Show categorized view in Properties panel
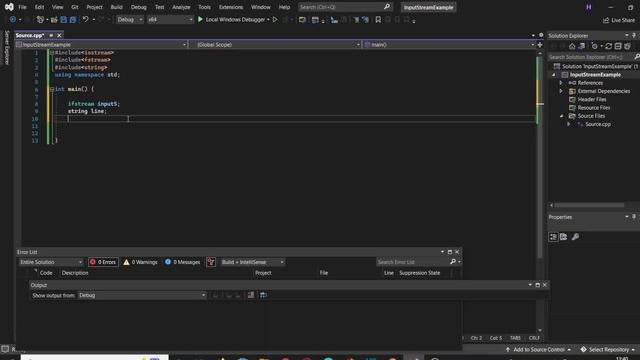Screen dimensions: 640x360 [553, 237]
